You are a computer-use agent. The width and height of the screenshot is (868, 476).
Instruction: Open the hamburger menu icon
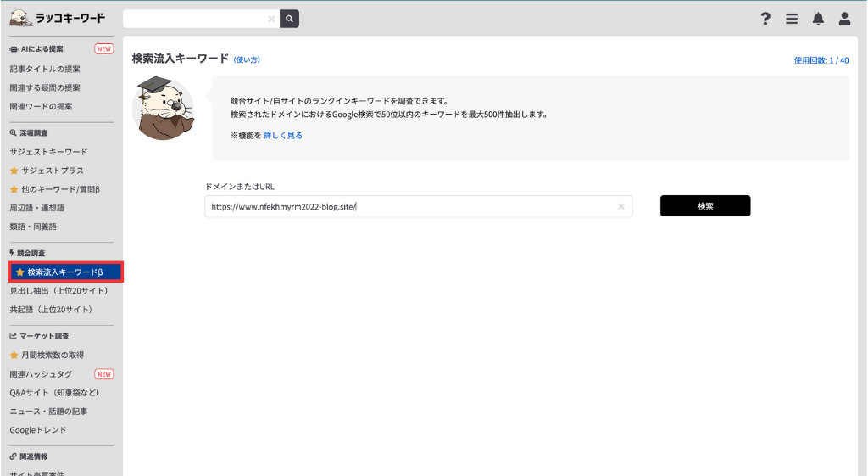[x=792, y=19]
